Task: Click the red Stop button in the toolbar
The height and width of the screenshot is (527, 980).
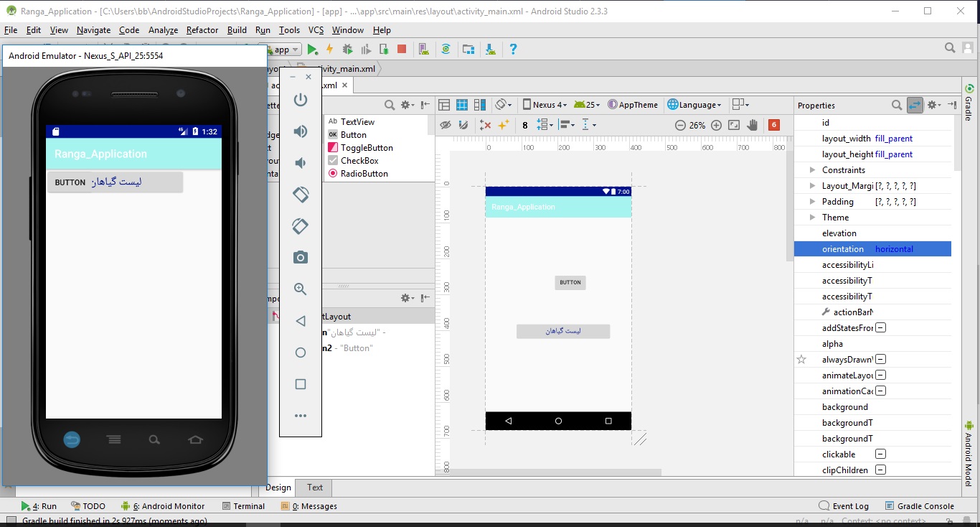Action: point(402,50)
